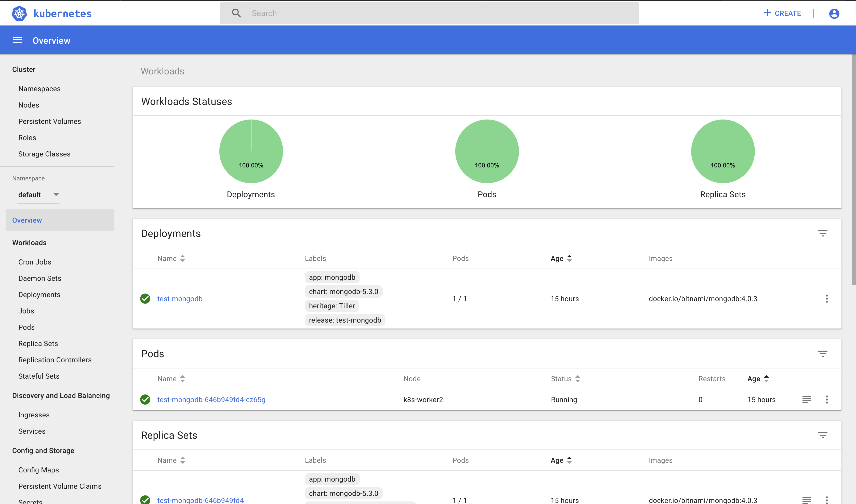Open the hamburger navigation menu
The image size is (856, 504).
[x=17, y=40]
